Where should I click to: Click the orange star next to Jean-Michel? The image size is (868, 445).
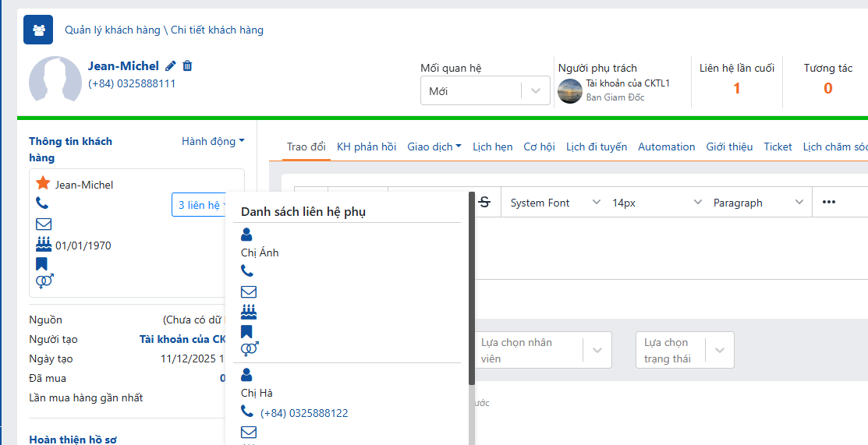coord(43,184)
